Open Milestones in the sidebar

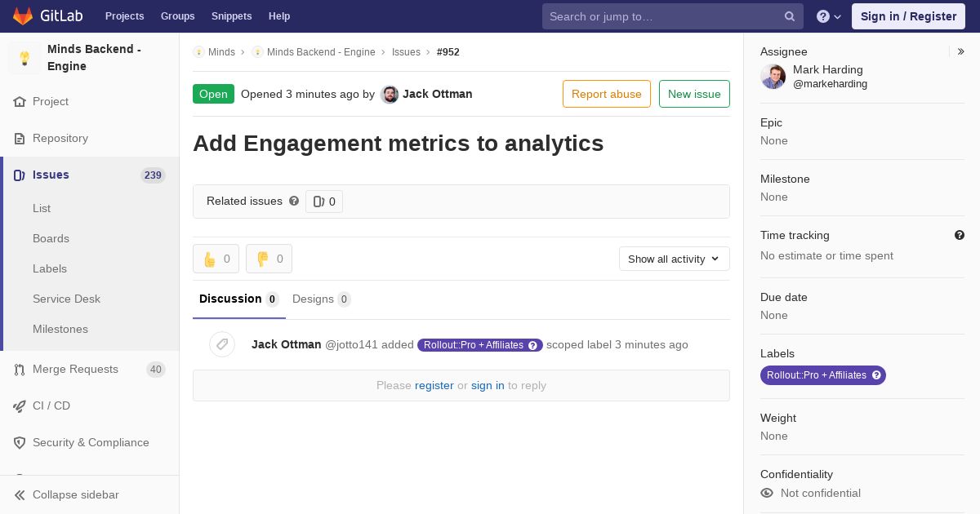coord(60,330)
